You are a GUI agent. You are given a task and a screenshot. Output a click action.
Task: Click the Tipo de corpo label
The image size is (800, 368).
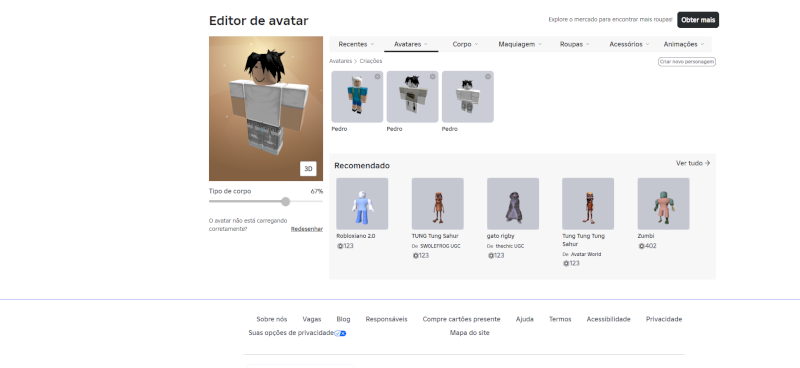(230, 191)
